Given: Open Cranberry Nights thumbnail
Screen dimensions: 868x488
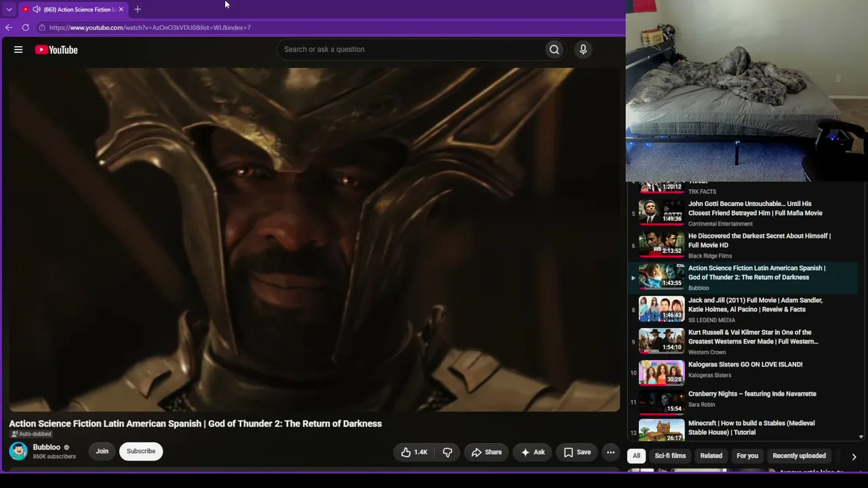Looking at the screenshot, I should (661, 401).
